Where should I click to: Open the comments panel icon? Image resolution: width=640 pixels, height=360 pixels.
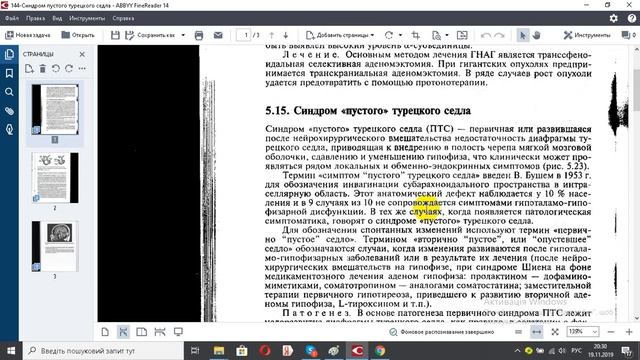tap(628, 36)
